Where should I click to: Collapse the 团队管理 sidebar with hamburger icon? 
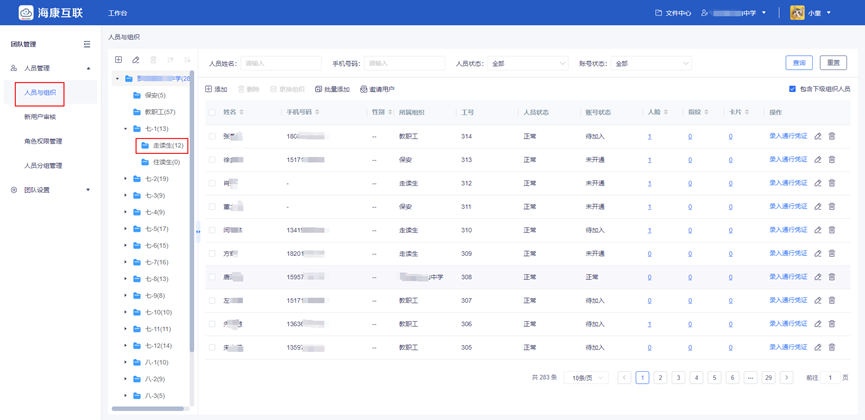87,44
